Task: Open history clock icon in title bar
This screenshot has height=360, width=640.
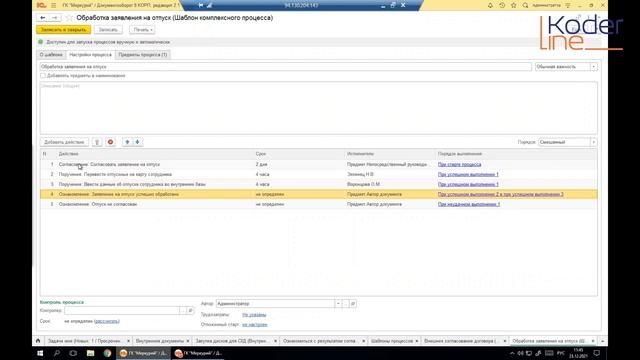Action: (502, 5)
